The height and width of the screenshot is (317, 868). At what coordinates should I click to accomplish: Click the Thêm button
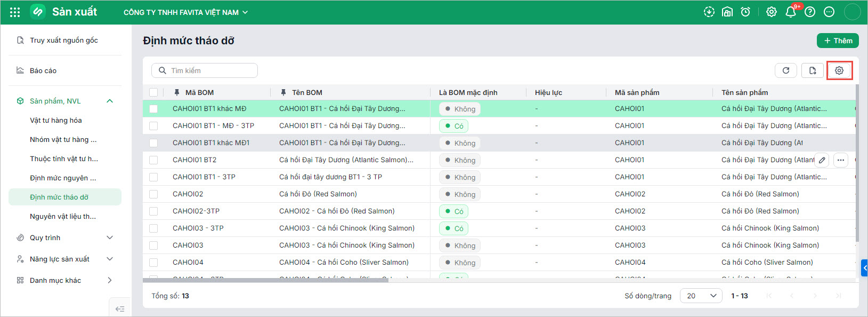tap(838, 41)
